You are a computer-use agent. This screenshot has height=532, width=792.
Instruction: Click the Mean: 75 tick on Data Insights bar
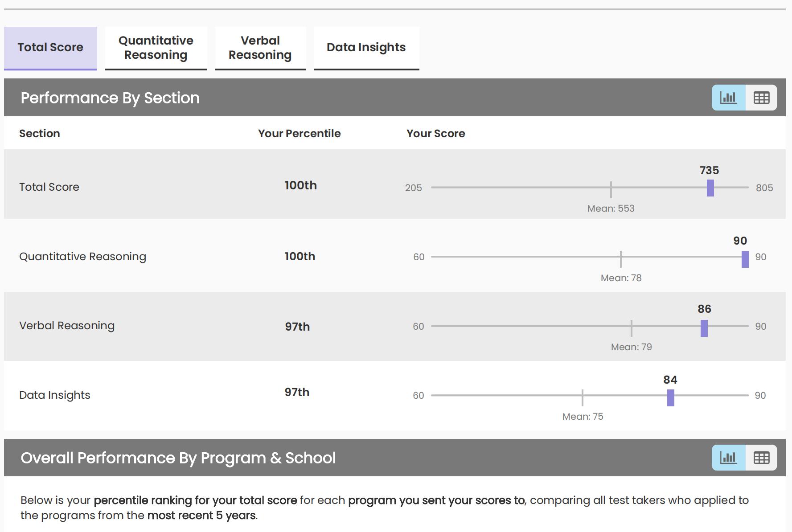pos(583,397)
